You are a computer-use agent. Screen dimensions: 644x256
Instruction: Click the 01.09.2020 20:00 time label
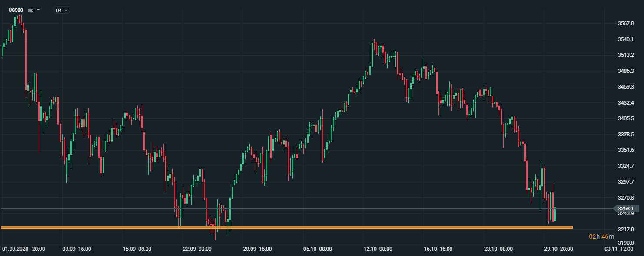pos(23,249)
